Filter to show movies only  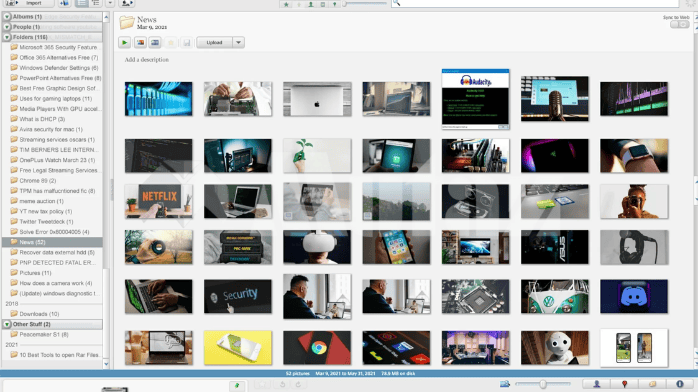(x=323, y=4)
